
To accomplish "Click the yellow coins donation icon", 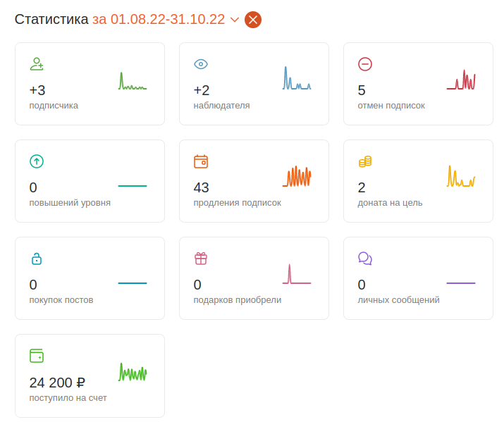I will pos(365,161).
